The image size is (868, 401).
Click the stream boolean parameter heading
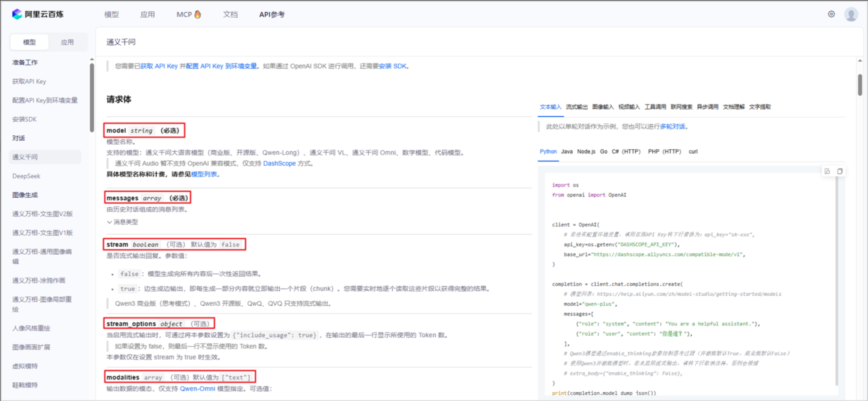tap(175, 244)
